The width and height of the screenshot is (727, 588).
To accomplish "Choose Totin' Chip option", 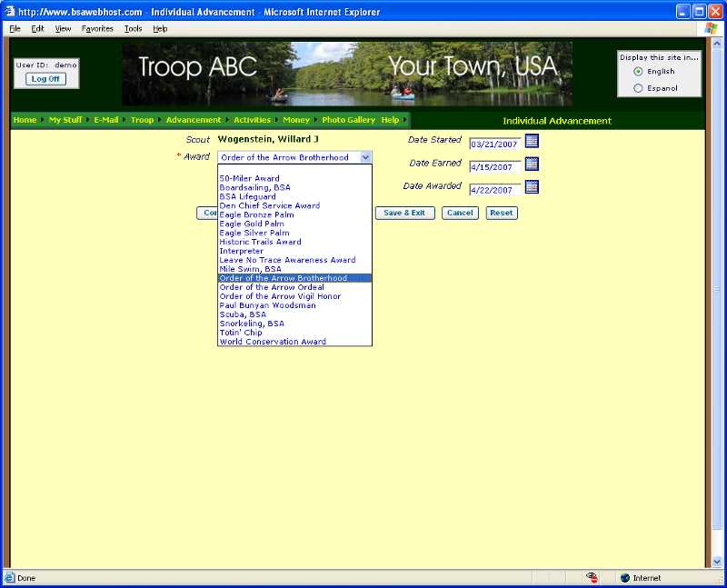I will 294,333.
